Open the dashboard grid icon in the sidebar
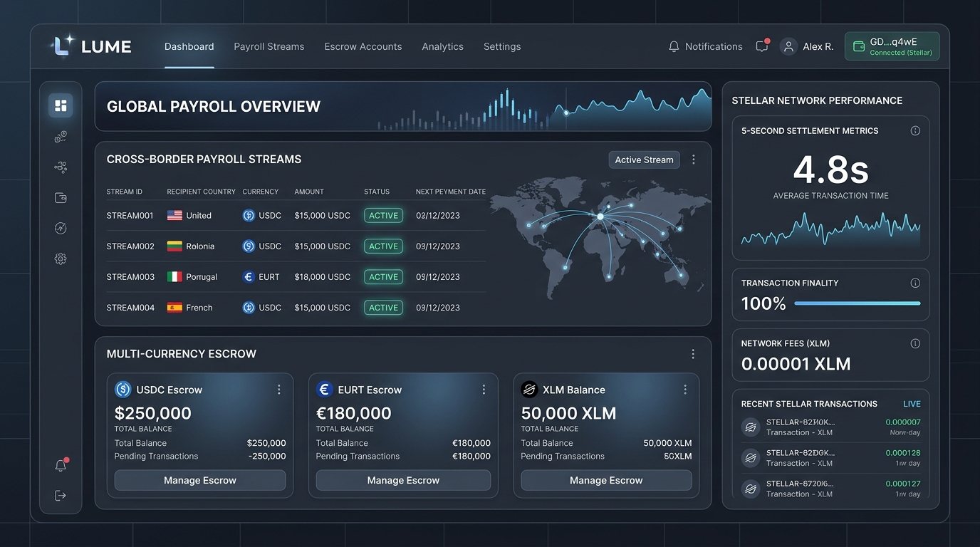Screen dimensions: 980x547 [61, 105]
